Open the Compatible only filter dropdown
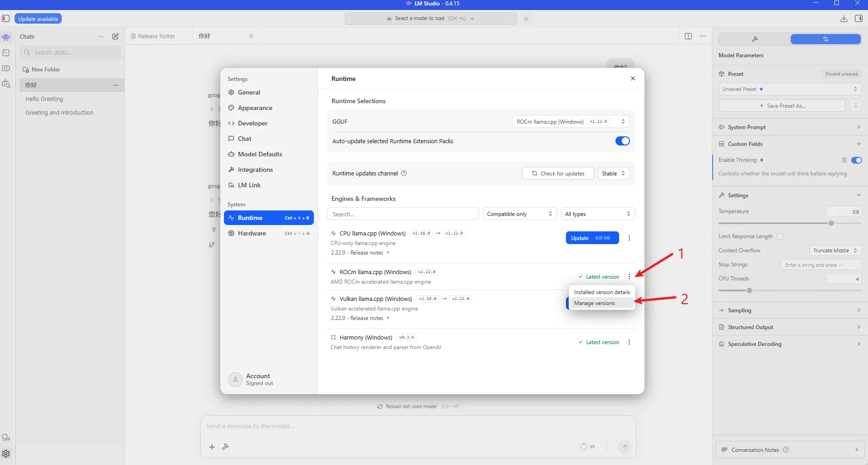868x465 pixels. point(519,214)
